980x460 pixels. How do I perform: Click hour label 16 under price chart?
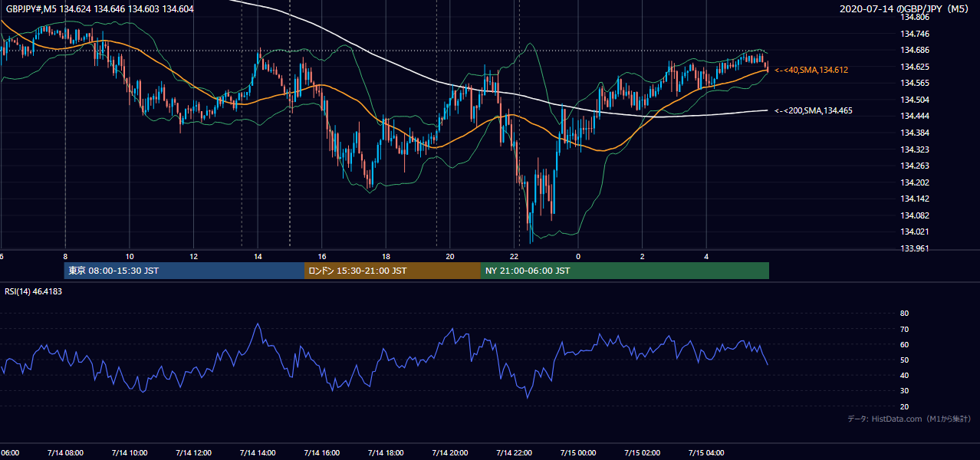click(x=322, y=257)
